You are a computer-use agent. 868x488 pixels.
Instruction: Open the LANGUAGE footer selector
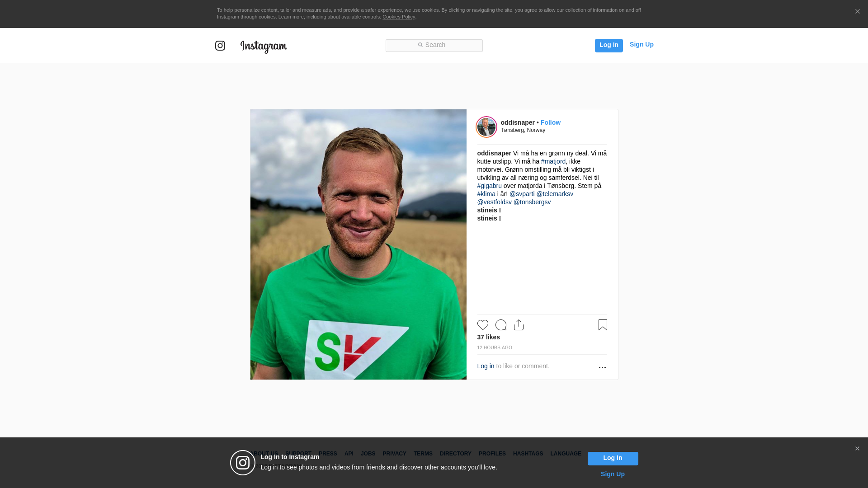click(566, 454)
